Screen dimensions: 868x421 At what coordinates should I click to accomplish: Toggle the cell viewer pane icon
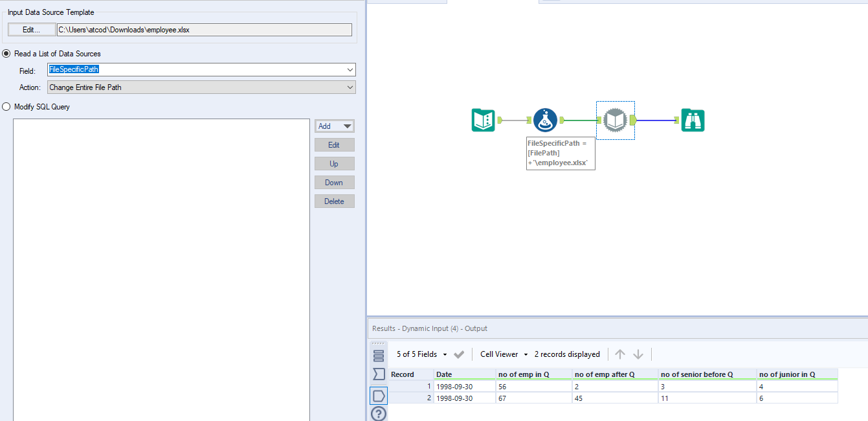point(379,396)
